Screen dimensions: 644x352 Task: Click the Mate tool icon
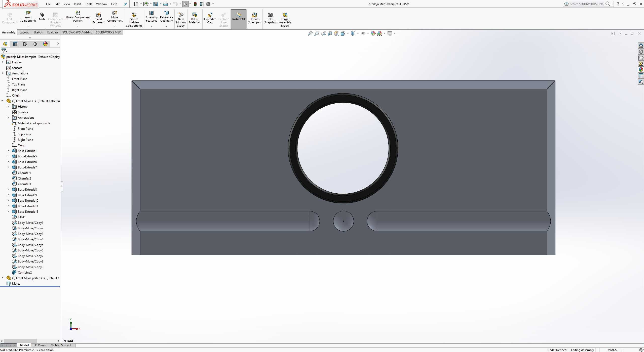(x=42, y=15)
